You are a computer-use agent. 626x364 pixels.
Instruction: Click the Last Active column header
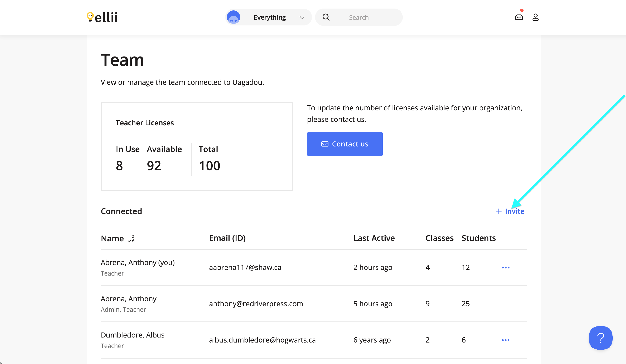point(374,238)
